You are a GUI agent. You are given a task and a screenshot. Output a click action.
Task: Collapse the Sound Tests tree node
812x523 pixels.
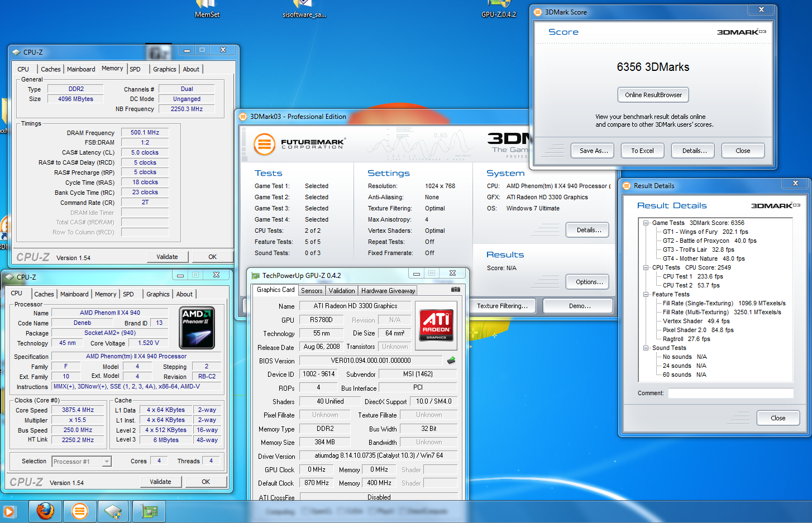pyautogui.click(x=646, y=348)
